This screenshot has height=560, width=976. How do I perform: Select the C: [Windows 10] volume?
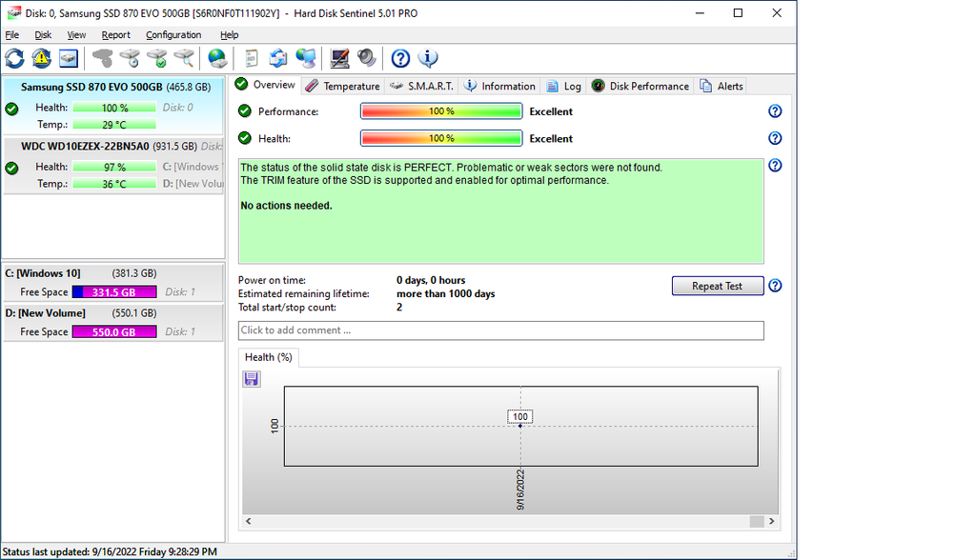click(113, 283)
